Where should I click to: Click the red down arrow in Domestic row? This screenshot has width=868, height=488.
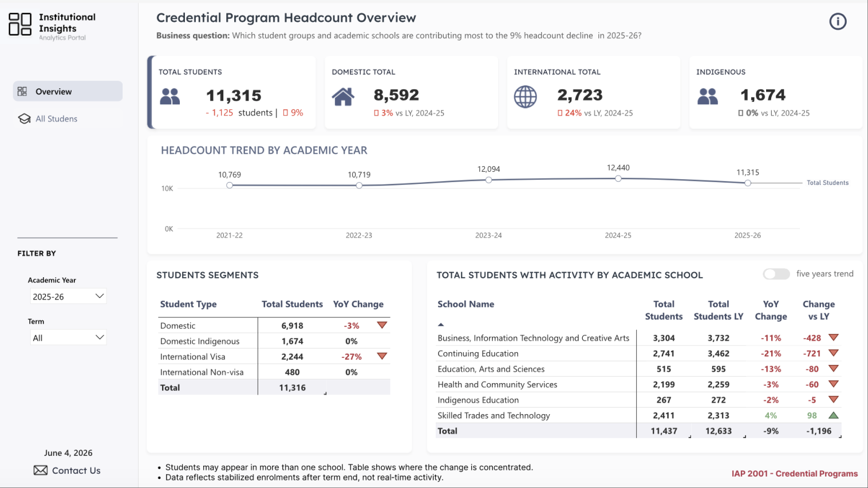click(382, 325)
